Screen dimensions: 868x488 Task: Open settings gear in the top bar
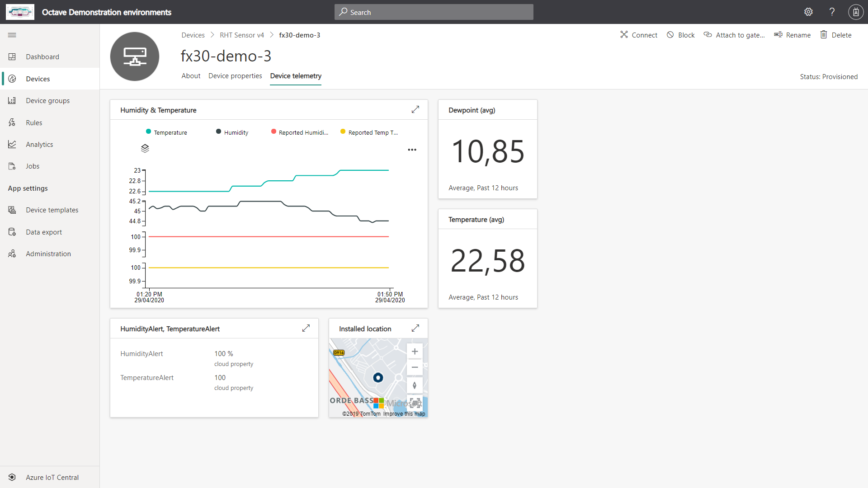click(x=808, y=12)
